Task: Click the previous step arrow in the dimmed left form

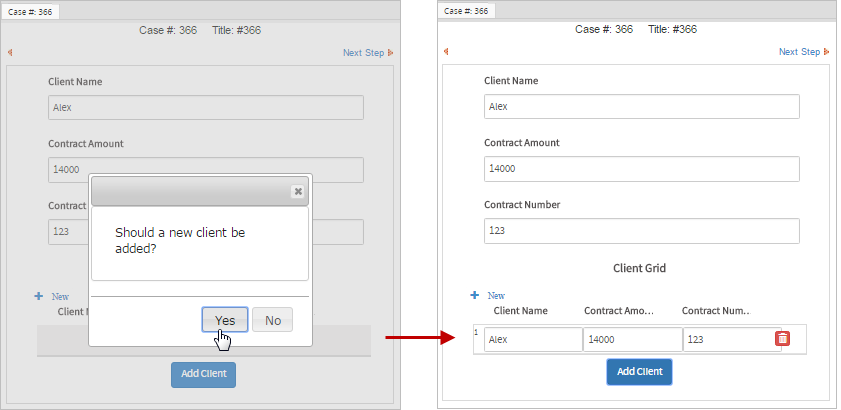Action: click(x=10, y=53)
